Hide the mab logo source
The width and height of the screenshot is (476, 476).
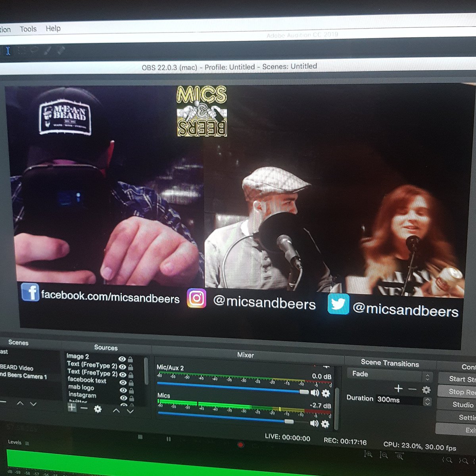(123, 390)
